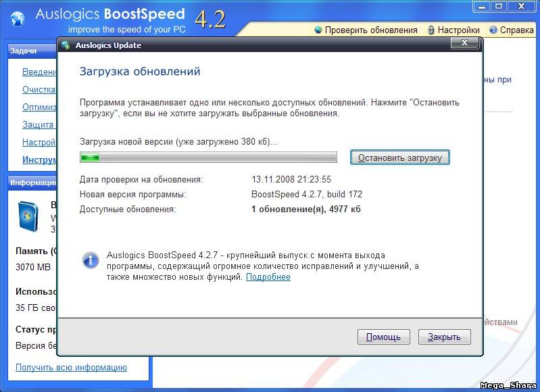Click the Auslogics Update title bar icon

[66, 45]
